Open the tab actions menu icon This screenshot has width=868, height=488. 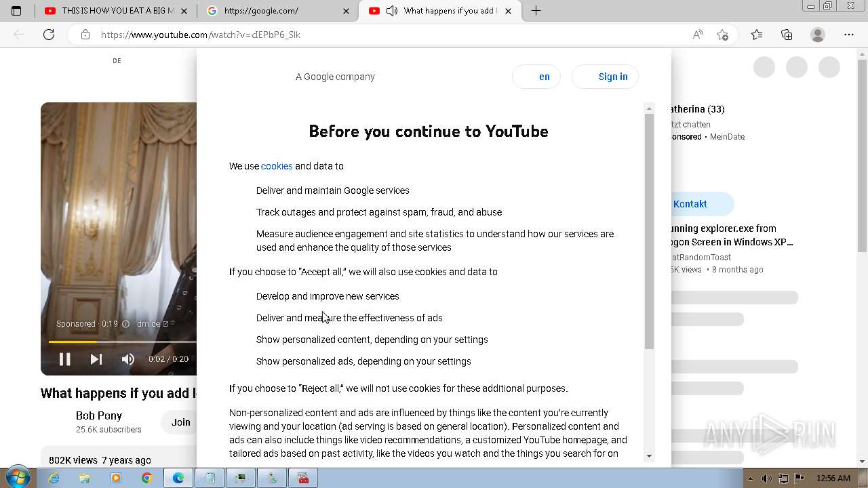point(17,11)
